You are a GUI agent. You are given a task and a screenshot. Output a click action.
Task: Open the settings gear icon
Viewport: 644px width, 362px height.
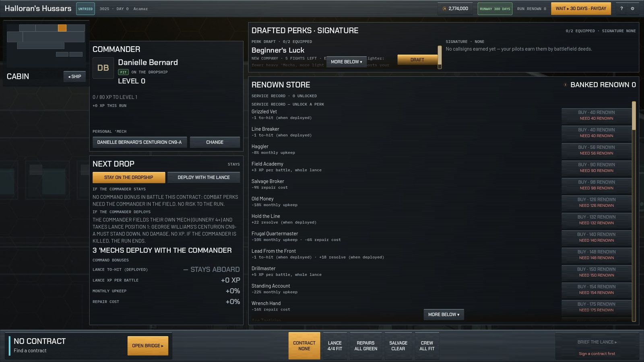pos(632,8)
